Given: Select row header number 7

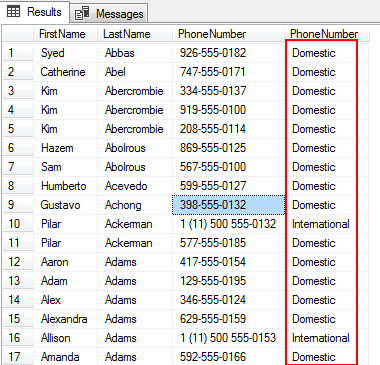Looking at the screenshot, I should (x=18, y=167).
